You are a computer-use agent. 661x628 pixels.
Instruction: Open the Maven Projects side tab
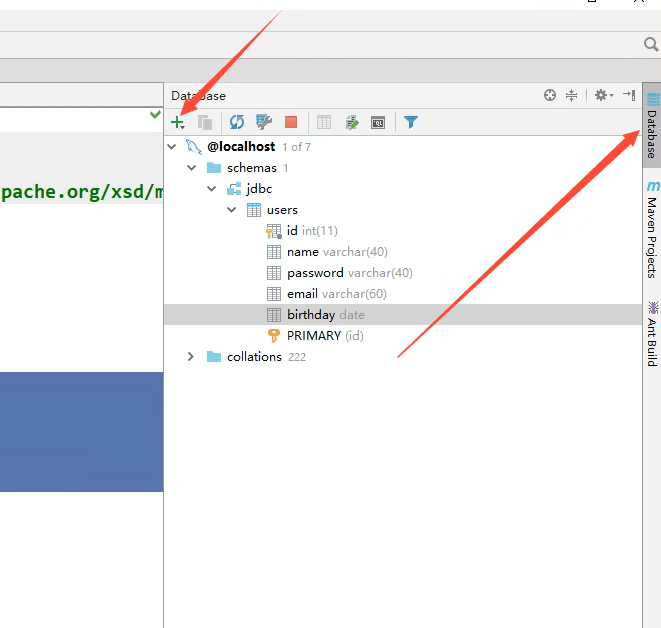point(652,230)
